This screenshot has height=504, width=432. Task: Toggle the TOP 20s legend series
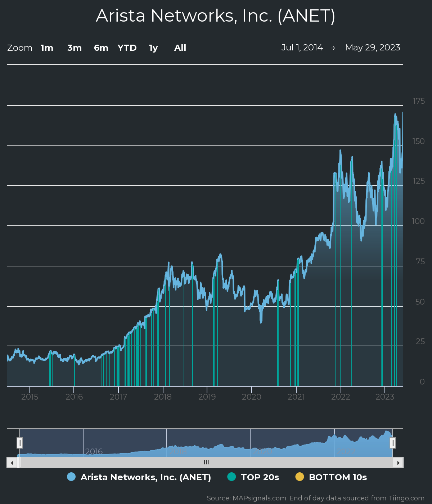click(253, 477)
